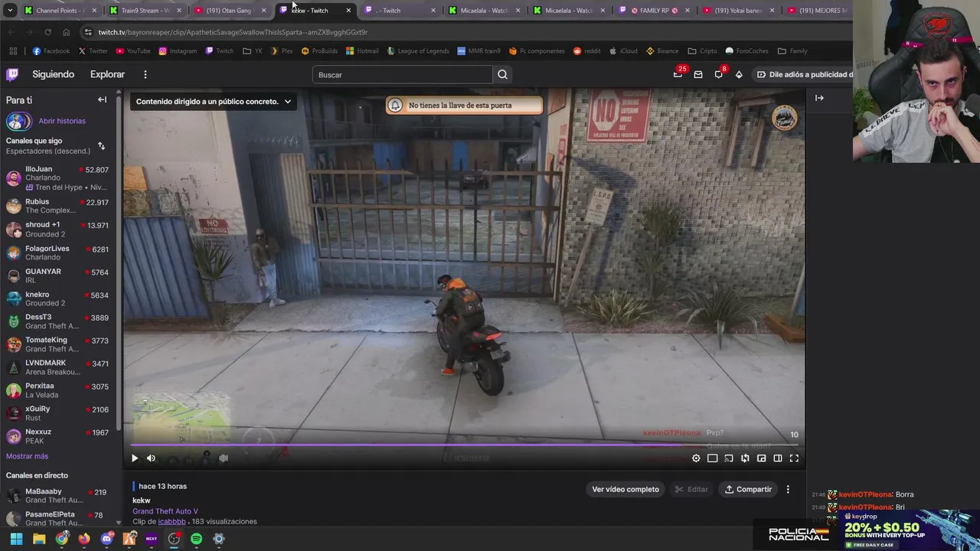Click the Twitch bits diamond icon
Image resolution: width=980 pixels, height=551 pixels.
(739, 74)
